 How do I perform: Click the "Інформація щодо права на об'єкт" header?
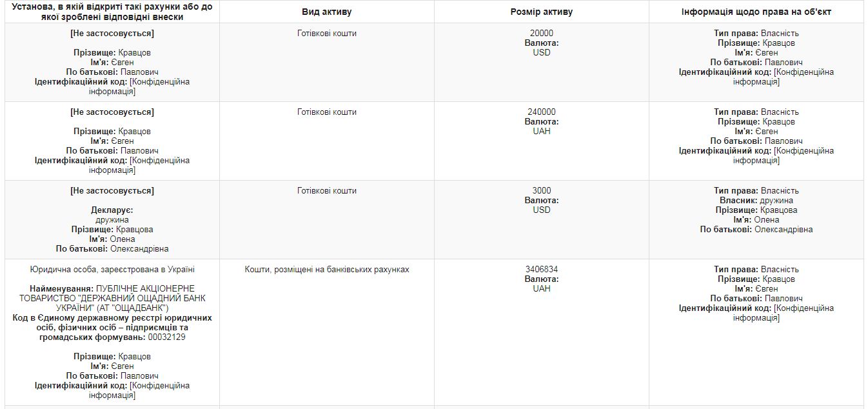(x=756, y=12)
